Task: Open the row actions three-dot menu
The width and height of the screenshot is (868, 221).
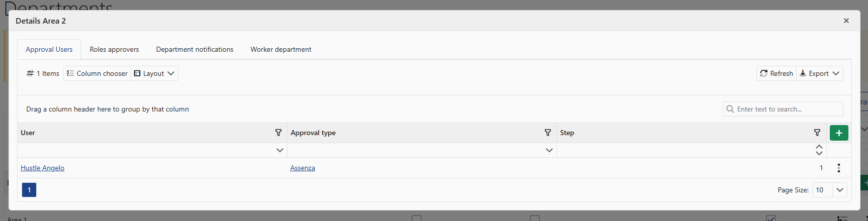Action: (x=838, y=168)
